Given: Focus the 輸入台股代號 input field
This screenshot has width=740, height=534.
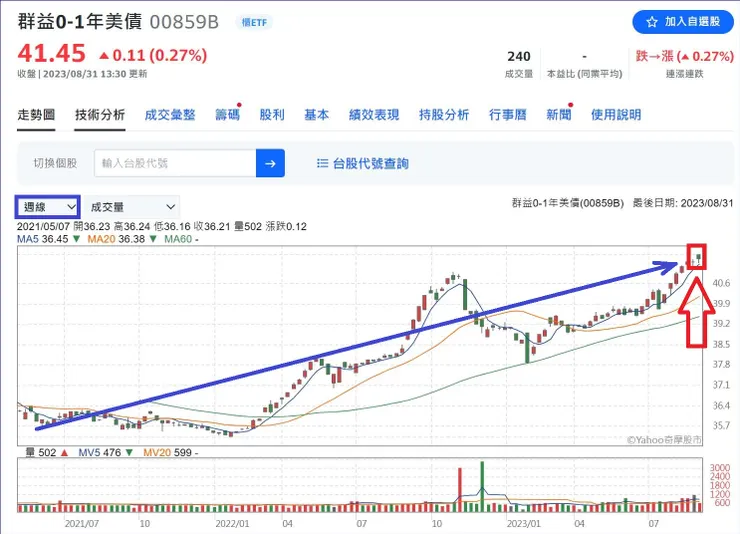Looking at the screenshot, I should pos(175,163).
